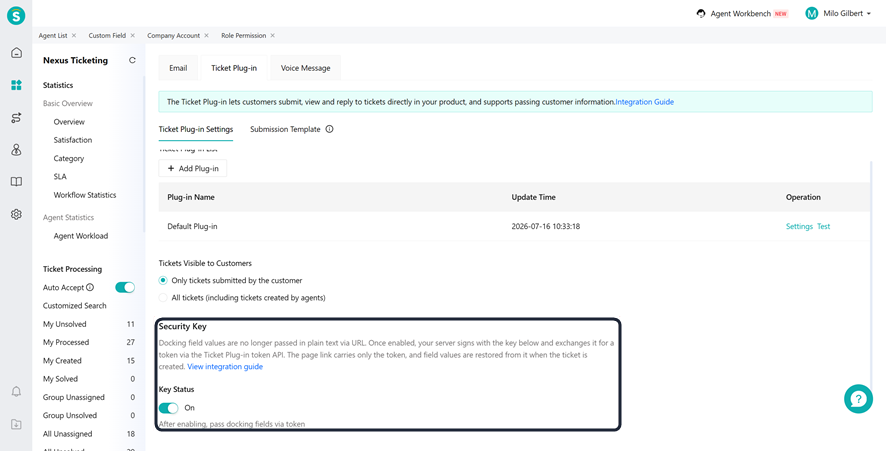Switch to the Email tab
The width and height of the screenshot is (886, 451).
pyautogui.click(x=178, y=68)
